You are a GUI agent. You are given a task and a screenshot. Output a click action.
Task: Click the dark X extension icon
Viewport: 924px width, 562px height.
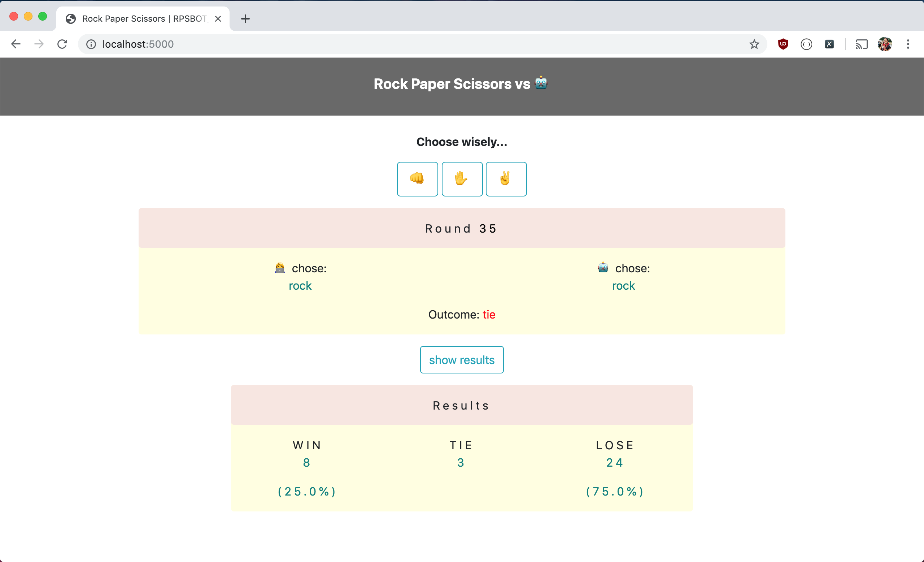[x=829, y=44]
